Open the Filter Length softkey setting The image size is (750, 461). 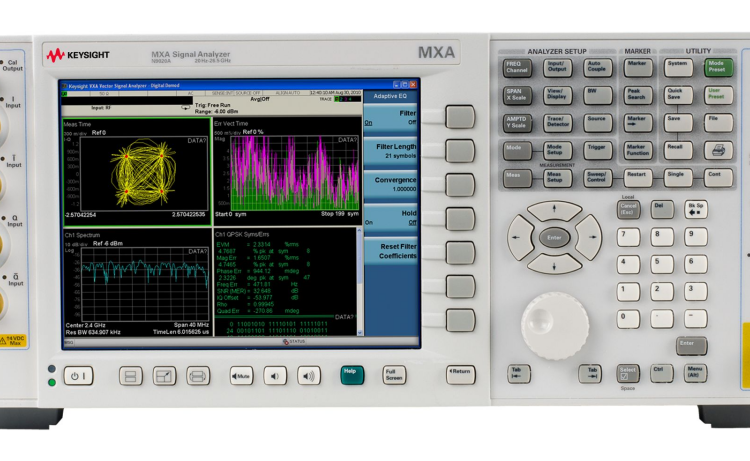(391, 151)
